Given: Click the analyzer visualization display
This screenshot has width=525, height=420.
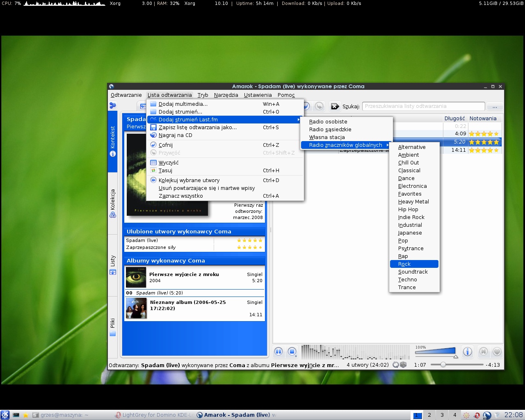Looking at the screenshot, I should point(355,352).
